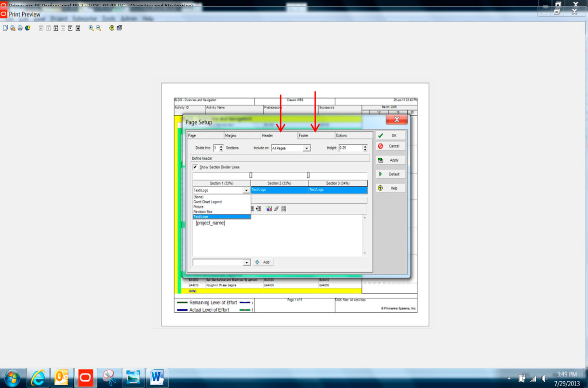Click the volume icon in system tray
The image size is (588, 388).
(544, 378)
